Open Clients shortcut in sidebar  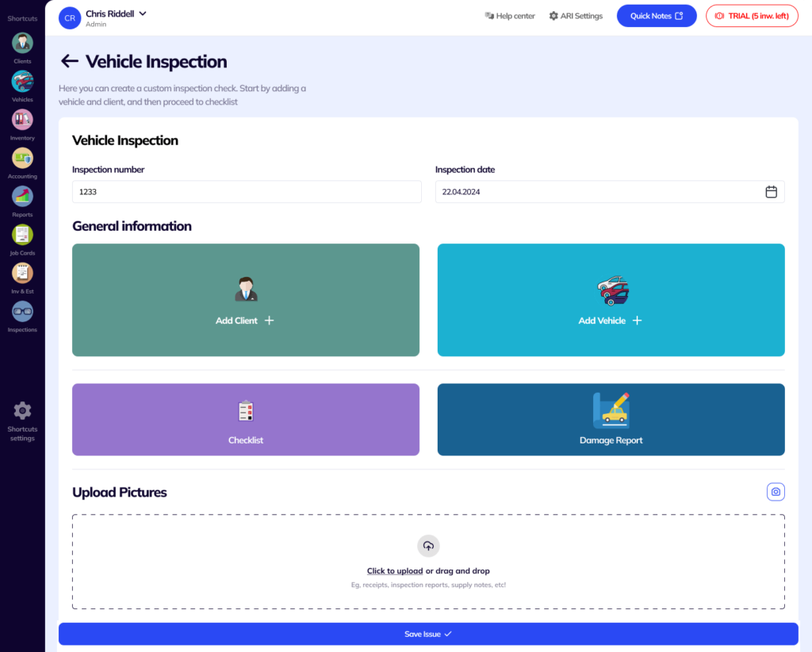pos(22,48)
